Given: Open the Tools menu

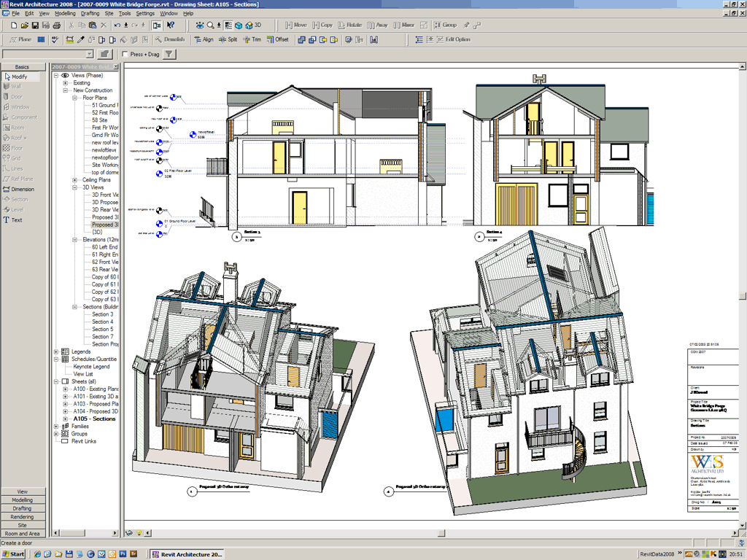Looking at the screenshot, I should pos(125,13).
